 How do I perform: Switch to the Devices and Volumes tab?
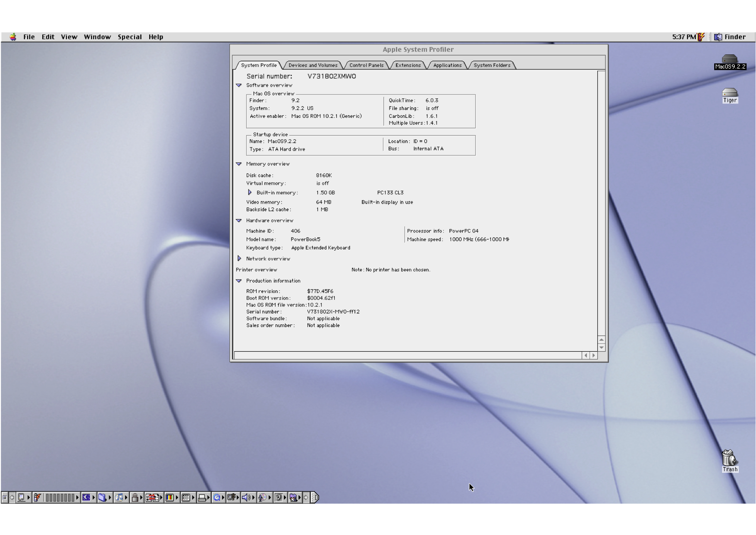pyautogui.click(x=313, y=65)
